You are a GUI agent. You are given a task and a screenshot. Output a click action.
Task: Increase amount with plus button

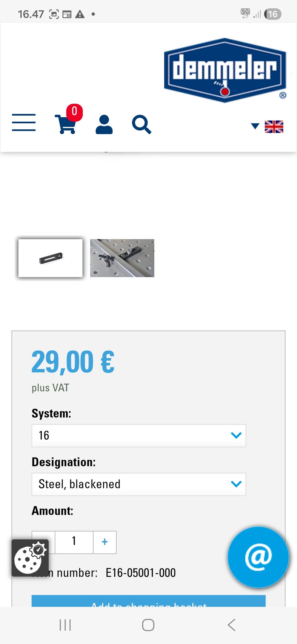[105, 542]
